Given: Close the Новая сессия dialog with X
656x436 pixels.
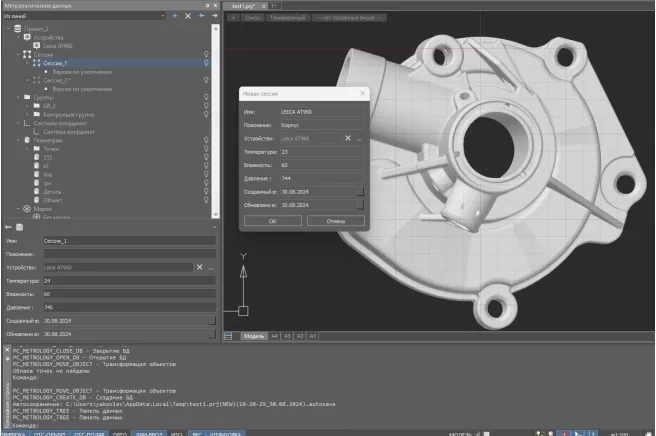Looking at the screenshot, I should 362,93.
